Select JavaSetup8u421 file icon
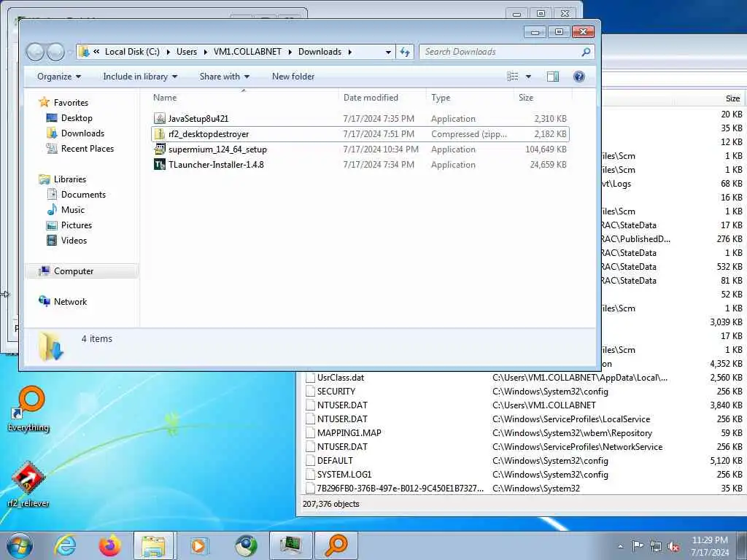Screen dimensions: 747x560 tap(160, 119)
